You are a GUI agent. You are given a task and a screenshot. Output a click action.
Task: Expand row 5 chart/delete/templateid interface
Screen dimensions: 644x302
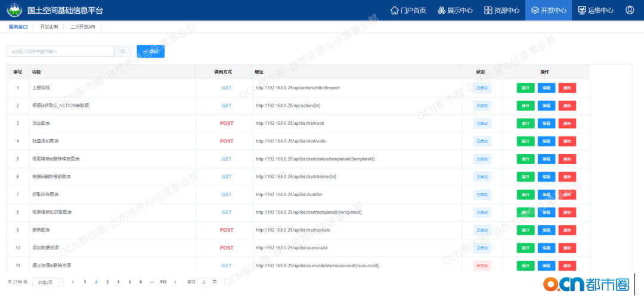526,159
